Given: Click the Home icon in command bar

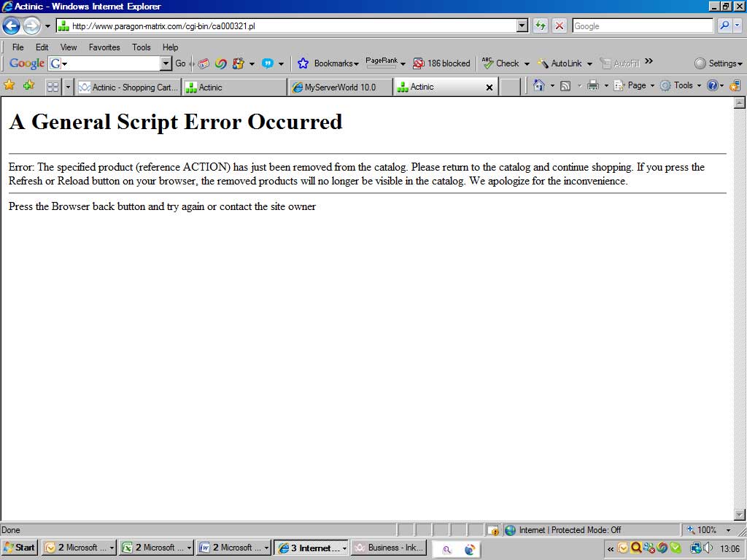Looking at the screenshot, I should click(538, 86).
